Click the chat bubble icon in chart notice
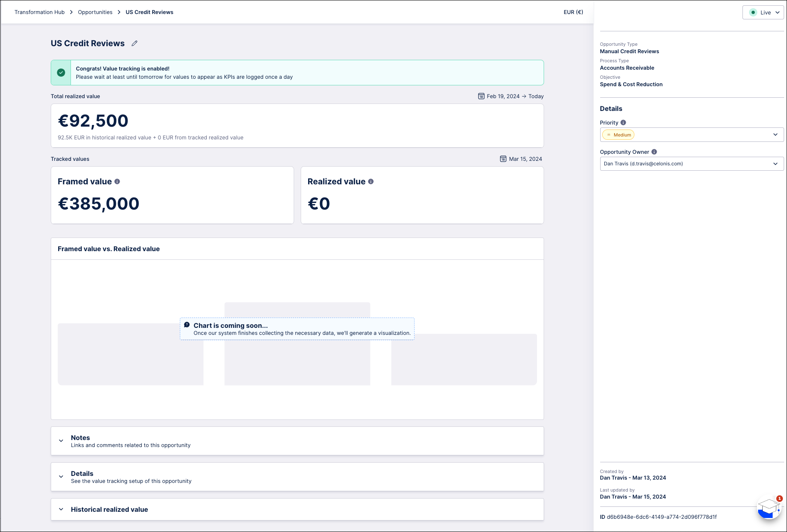Image resolution: width=787 pixels, height=532 pixels. click(187, 325)
